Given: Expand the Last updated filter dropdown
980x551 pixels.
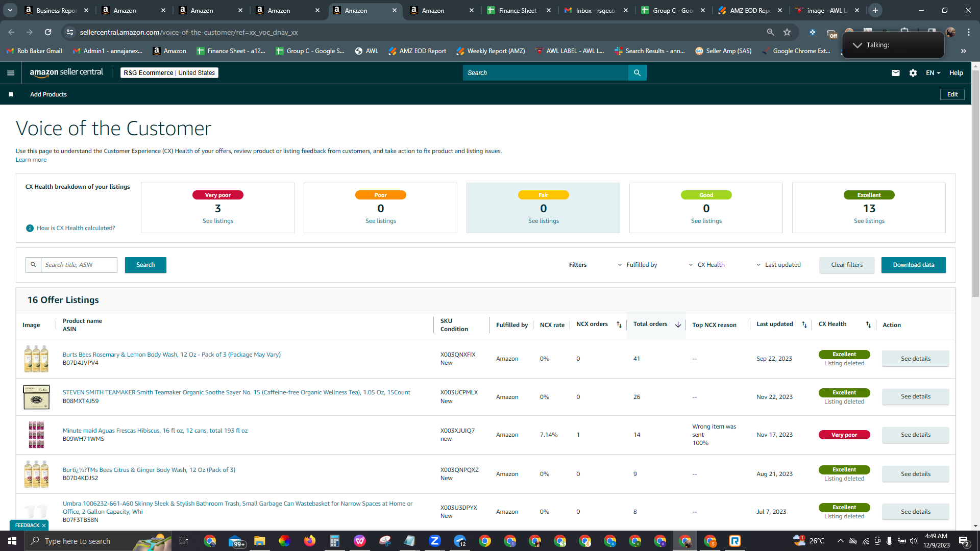Looking at the screenshot, I should click(779, 265).
